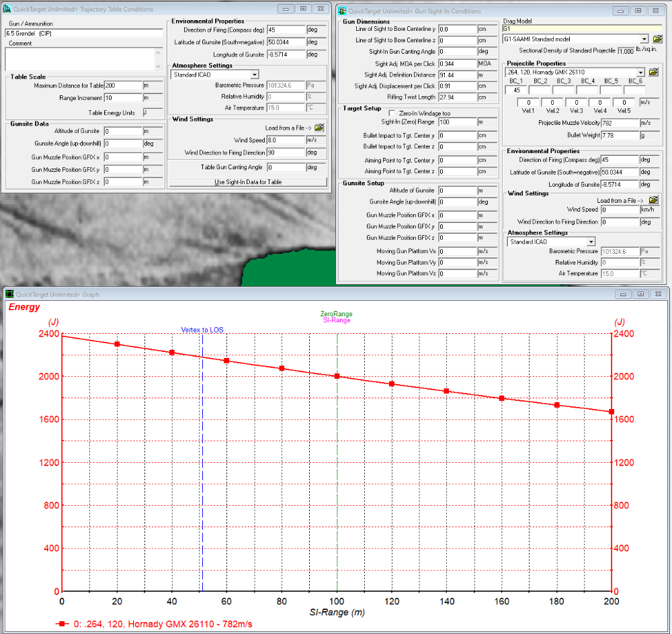Click Maximum Distance for Table field
This screenshot has height=634, width=672.
(x=123, y=86)
